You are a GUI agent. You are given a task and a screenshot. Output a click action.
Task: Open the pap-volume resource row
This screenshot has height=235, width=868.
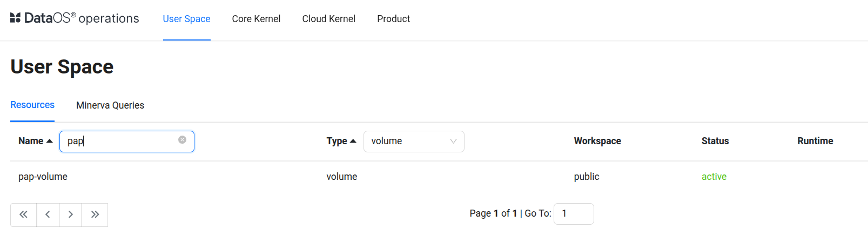coord(43,177)
